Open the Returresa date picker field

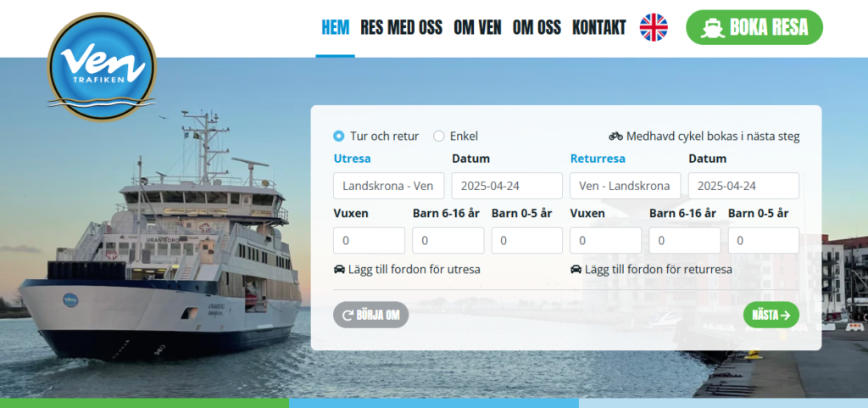[x=743, y=186]
